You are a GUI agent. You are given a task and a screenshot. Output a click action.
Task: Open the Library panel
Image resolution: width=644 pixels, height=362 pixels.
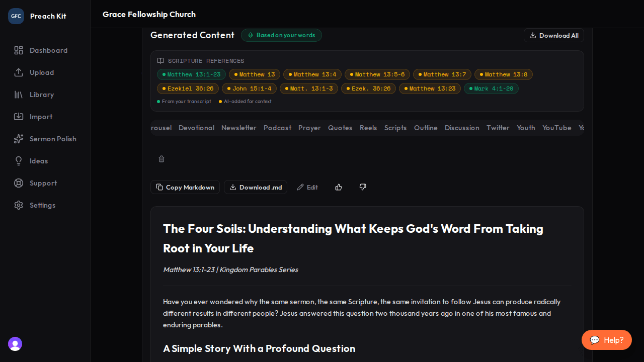(x=40, y=95)
